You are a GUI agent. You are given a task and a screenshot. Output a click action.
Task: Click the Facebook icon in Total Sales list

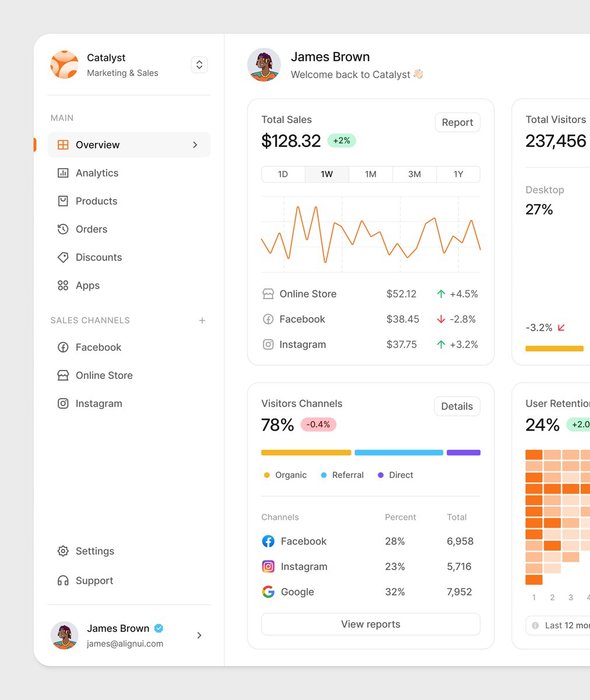tap(268, 319)
